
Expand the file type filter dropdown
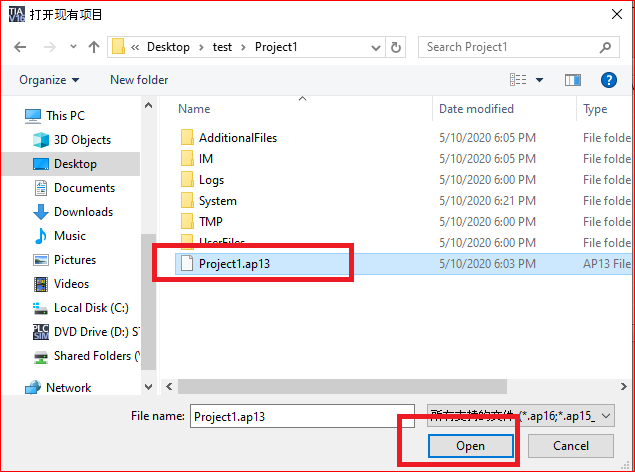click(520, 416)
